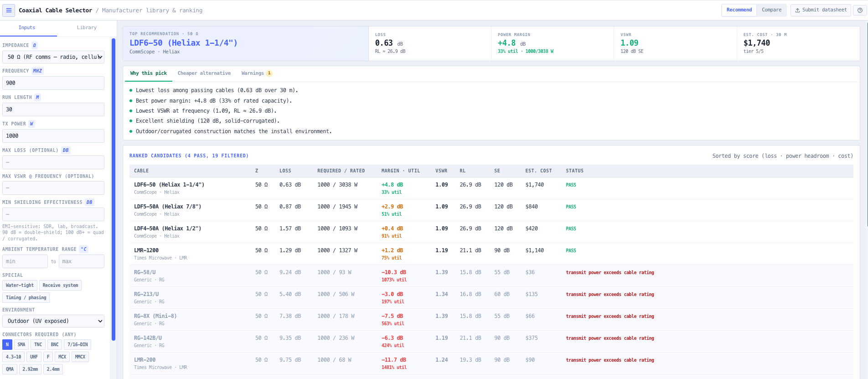Select the filtered RG-142B/U row
868x379 pixels.
(x=491, y=342)
